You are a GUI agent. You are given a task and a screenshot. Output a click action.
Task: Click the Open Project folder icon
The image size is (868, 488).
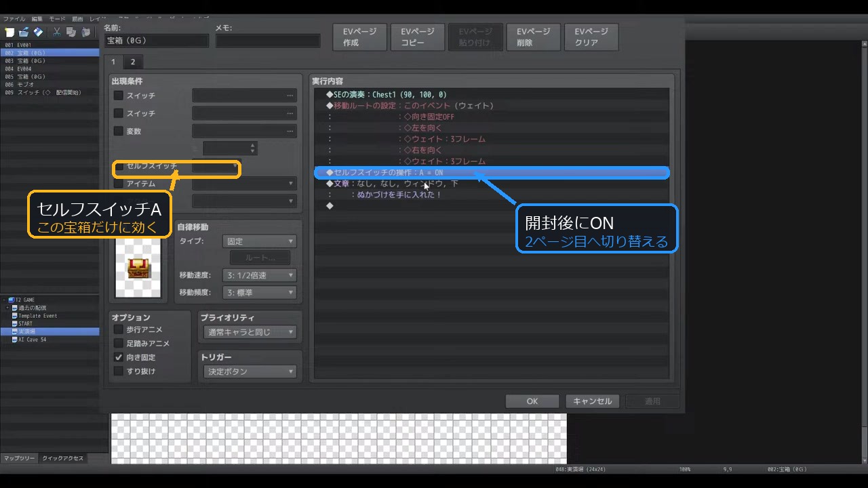24,32
